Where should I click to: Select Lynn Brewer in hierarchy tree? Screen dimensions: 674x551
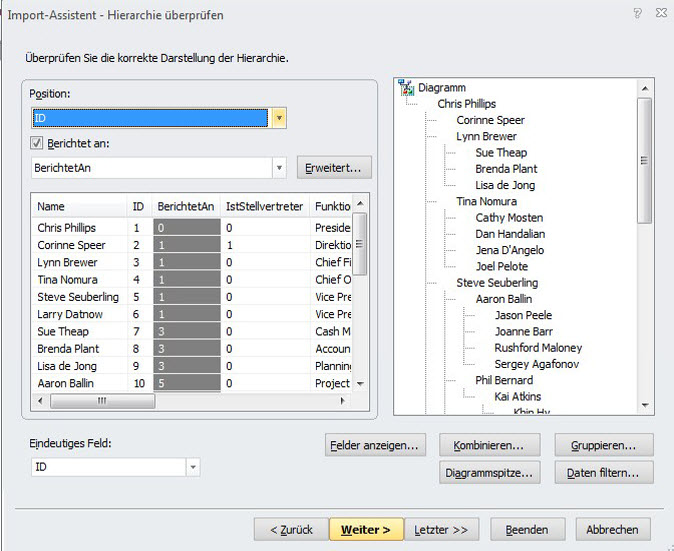tap(486, 136)
